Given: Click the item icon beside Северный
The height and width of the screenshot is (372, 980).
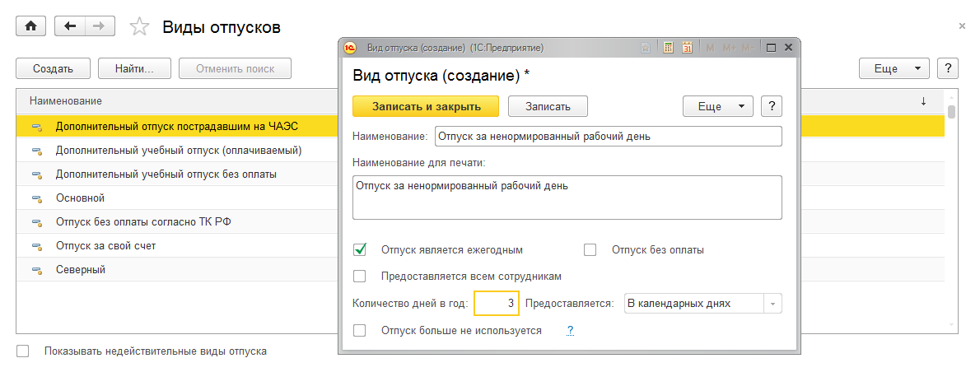Looking at the screenshot, I should pyautogui.click(x=36, y=270).
